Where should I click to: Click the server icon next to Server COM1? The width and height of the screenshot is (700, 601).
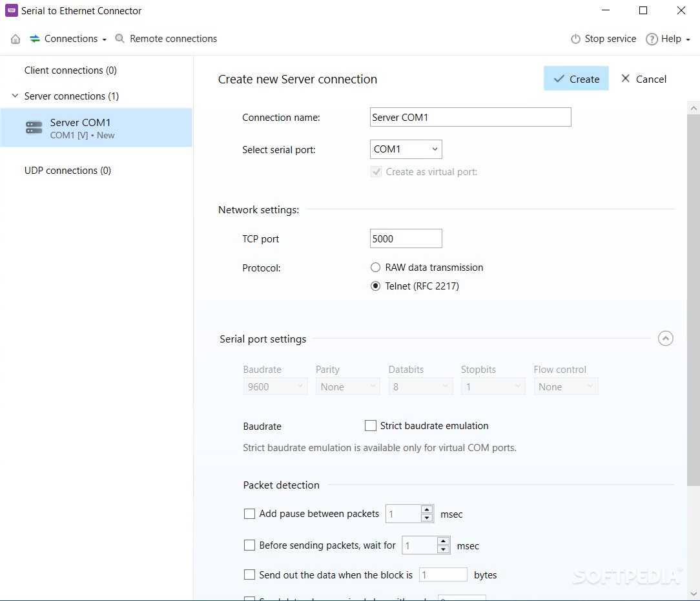point(34,127)
